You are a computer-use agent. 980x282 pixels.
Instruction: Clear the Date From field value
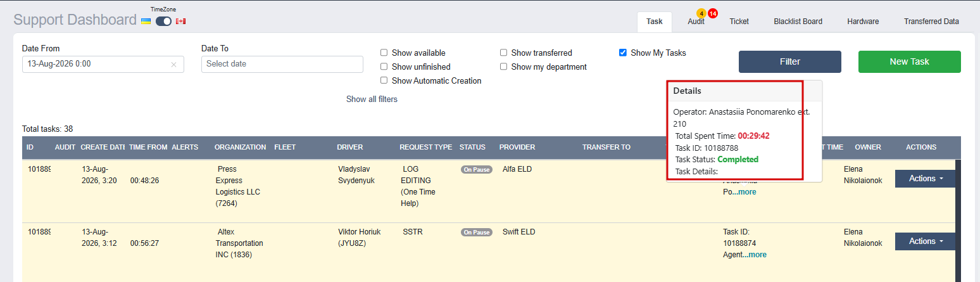173,64
